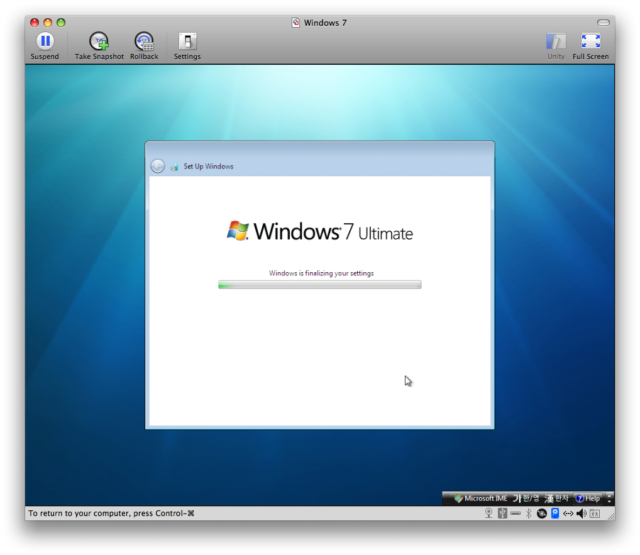Click the setup progress bar
Image resolution: width=640 pixels, height=555 pixels.
320,284
